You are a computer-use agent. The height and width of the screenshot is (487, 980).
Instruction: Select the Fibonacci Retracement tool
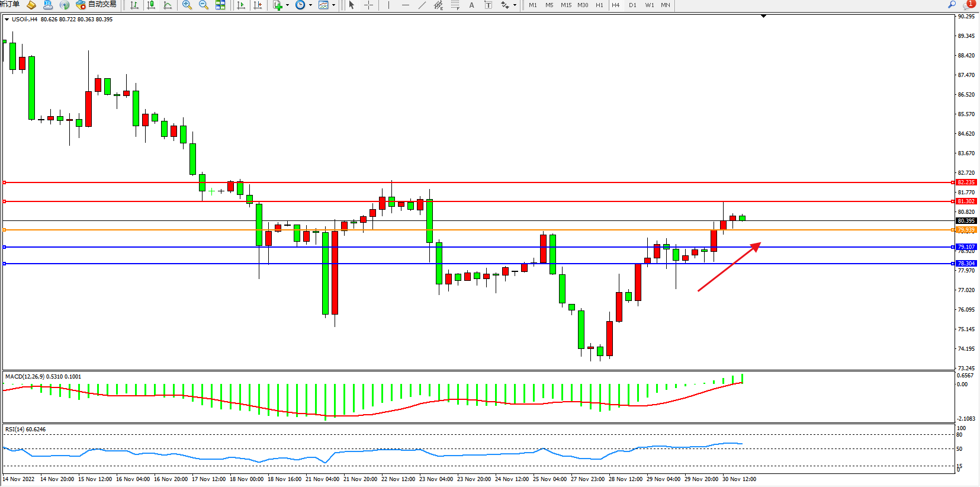pos(455,5)
